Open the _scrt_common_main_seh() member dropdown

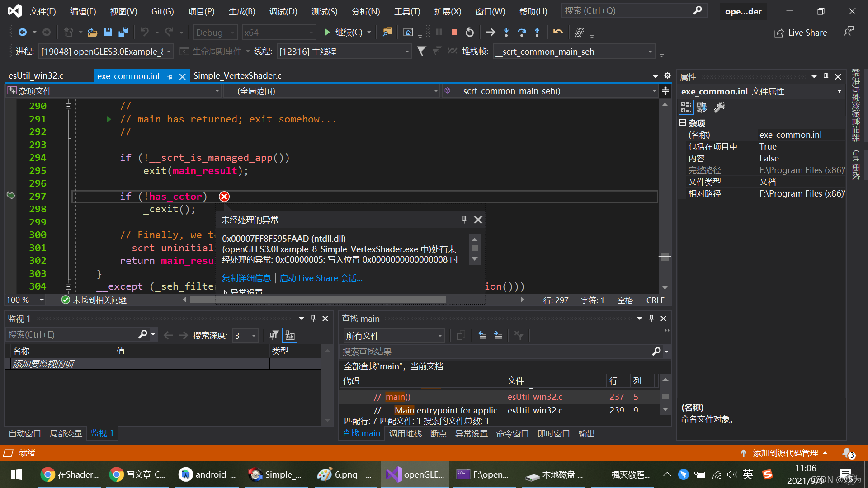point(551,91)
